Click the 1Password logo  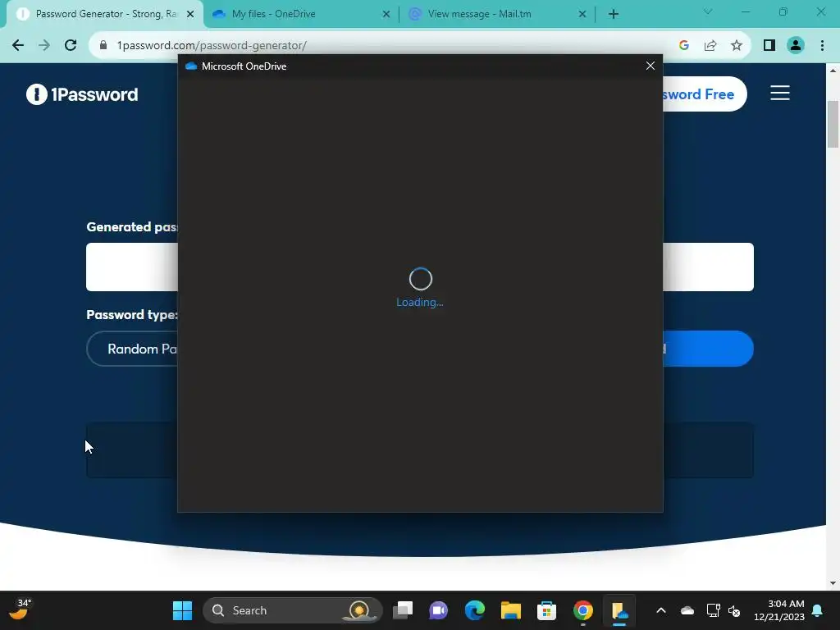[82, 94]
